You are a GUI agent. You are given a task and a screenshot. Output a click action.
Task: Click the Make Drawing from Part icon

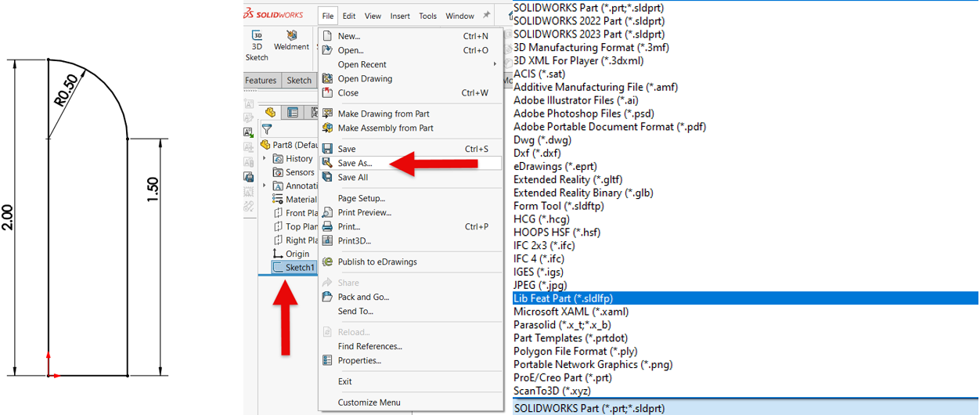pyautogui.click(x=327, y=114)
